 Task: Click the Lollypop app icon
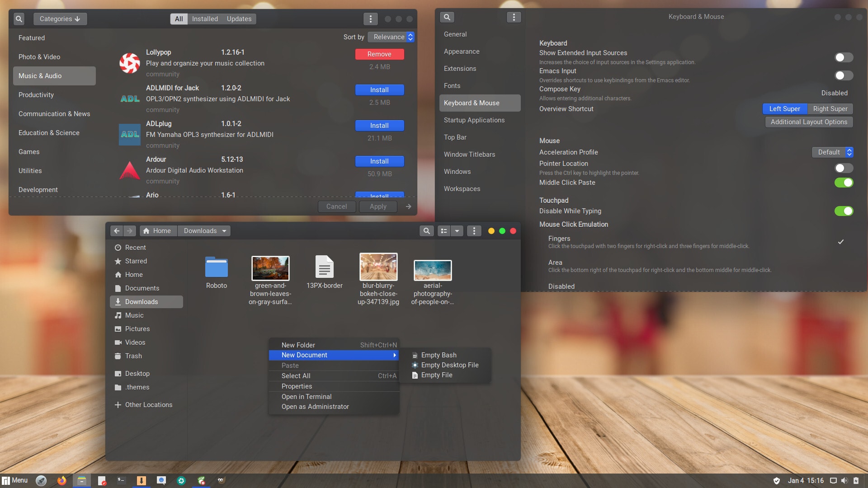129,63
